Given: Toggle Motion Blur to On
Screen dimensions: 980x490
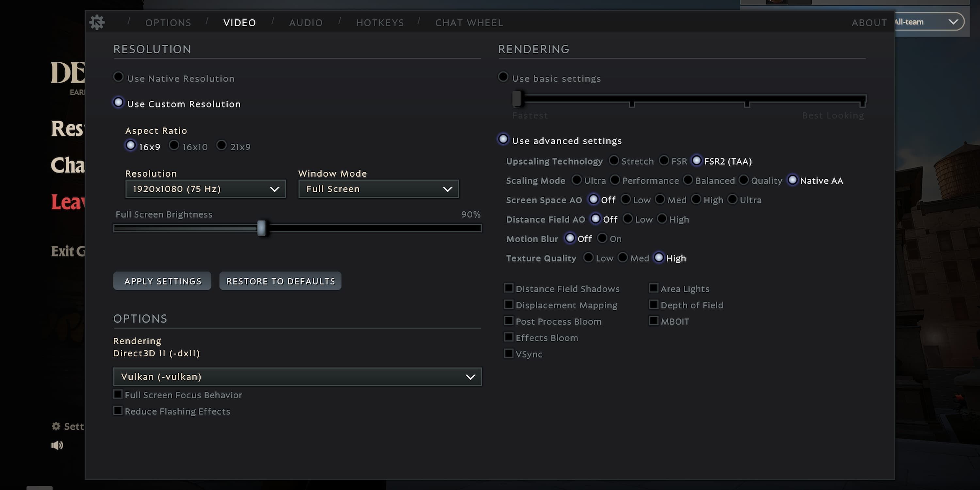Looking at the screenshot, I should (x=601, y=238).
